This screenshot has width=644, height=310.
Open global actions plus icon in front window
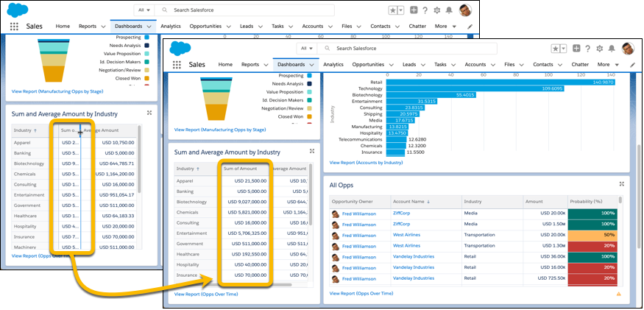[x=576, y=49]
